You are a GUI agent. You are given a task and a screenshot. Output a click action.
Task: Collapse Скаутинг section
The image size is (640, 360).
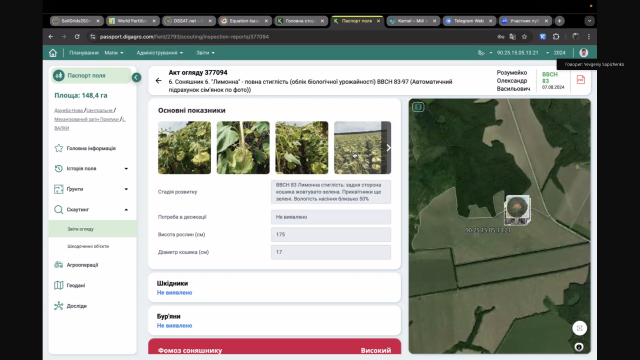pos(92,209)
